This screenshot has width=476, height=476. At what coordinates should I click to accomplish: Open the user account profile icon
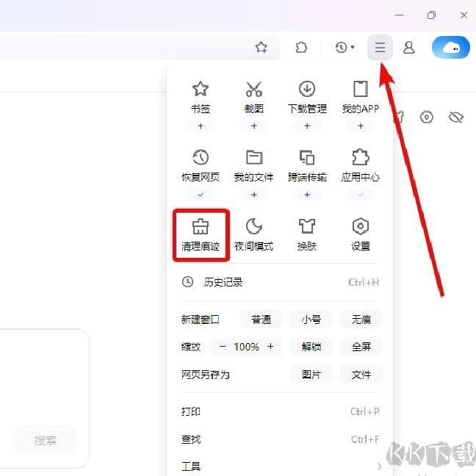point(409,47)
